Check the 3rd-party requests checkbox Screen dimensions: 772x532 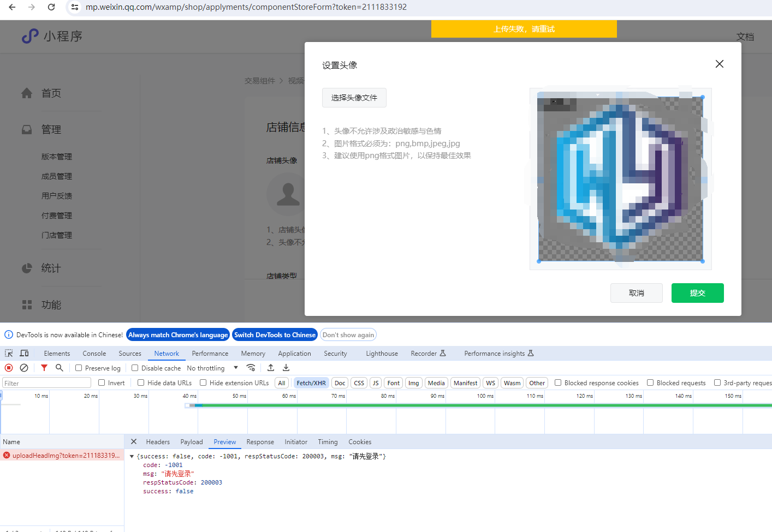click(717, 382)
